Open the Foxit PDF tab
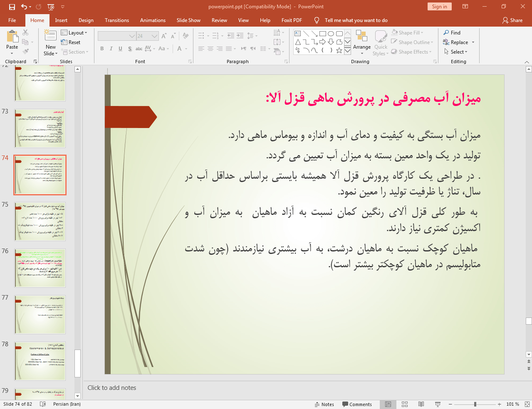The width and height of the screenshot is (532, 409). 292,20
